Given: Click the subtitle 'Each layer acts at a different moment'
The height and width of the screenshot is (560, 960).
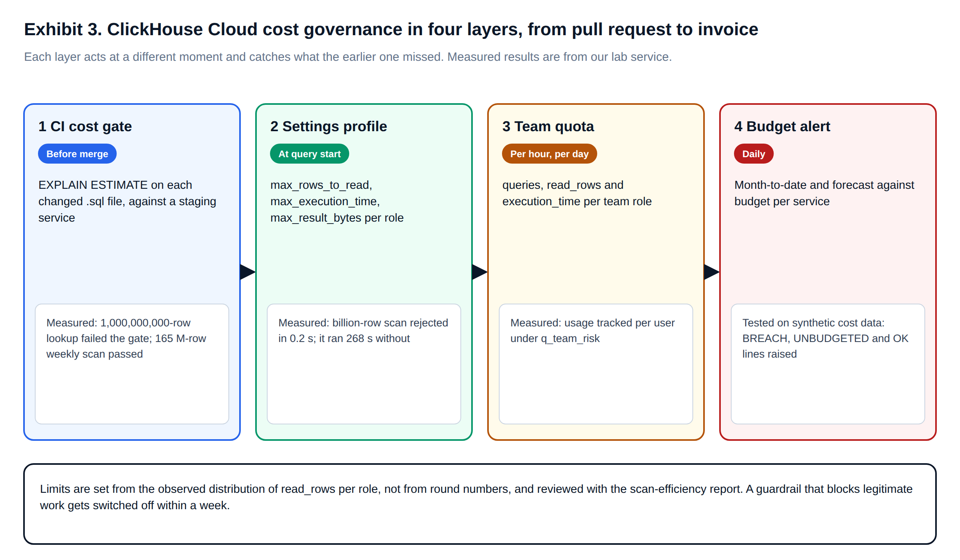Looking at the screenshot, I should point(348,57).
